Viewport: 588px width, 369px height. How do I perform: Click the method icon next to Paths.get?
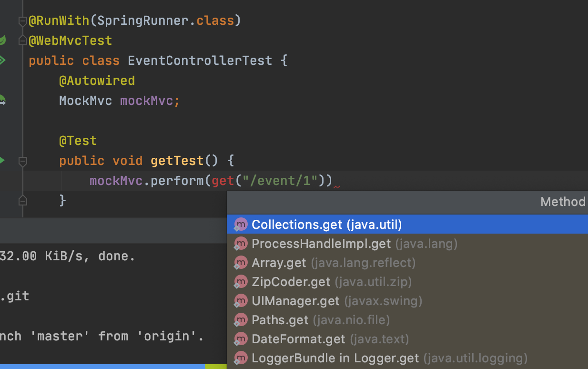pyautogui.click(x=241, y=320)
